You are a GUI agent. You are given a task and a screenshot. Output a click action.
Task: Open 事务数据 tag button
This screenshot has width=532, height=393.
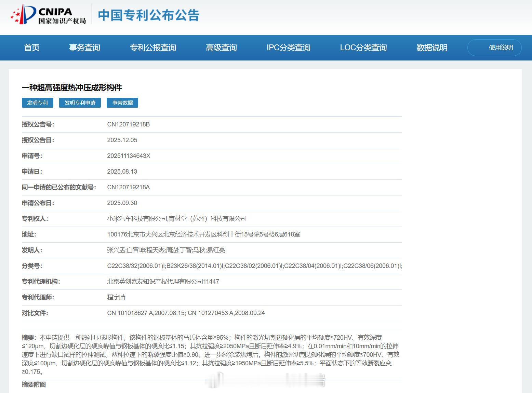[x=122, y=103]
